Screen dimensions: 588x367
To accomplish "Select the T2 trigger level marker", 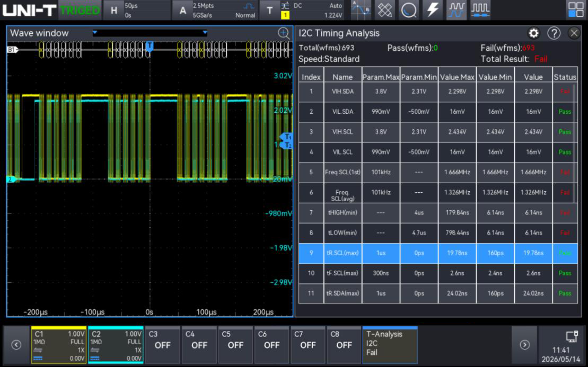I will tap(287, 145).
